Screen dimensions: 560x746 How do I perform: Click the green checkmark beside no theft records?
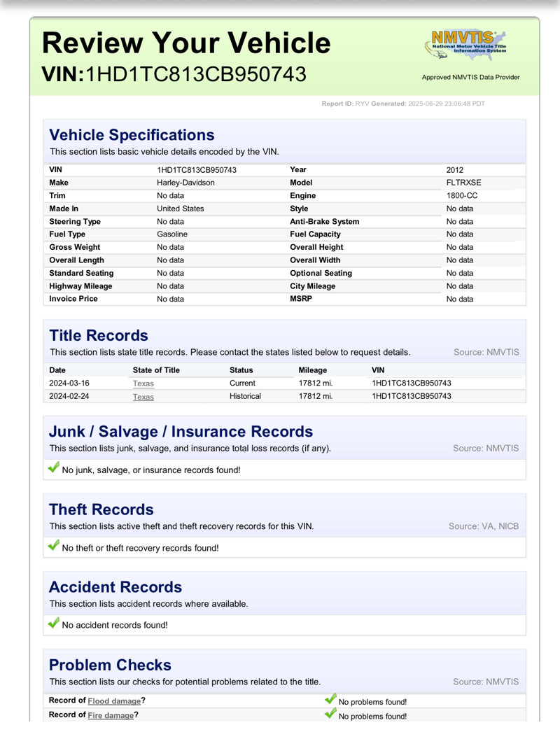click(54, 545)
